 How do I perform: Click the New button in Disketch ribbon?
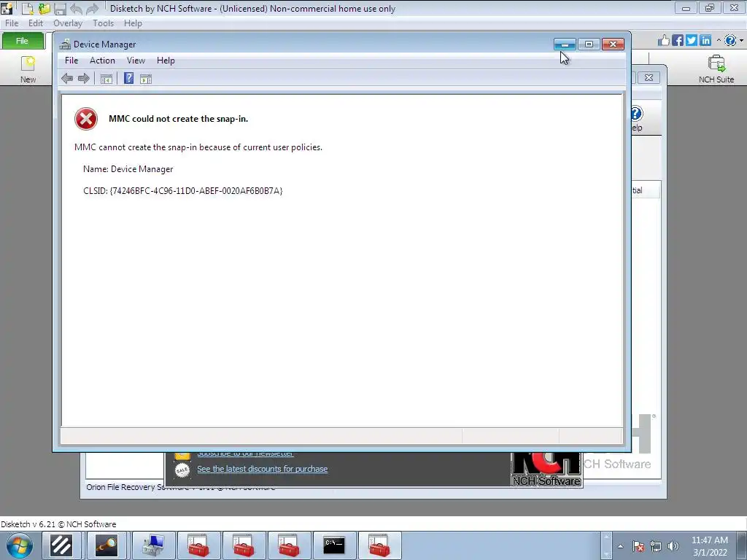[x=28, y=69]
